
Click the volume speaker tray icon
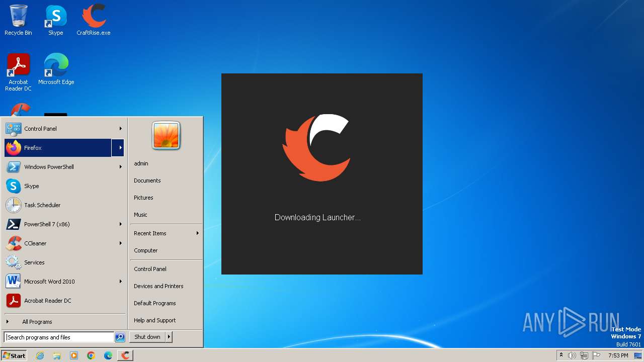[572, 355]
